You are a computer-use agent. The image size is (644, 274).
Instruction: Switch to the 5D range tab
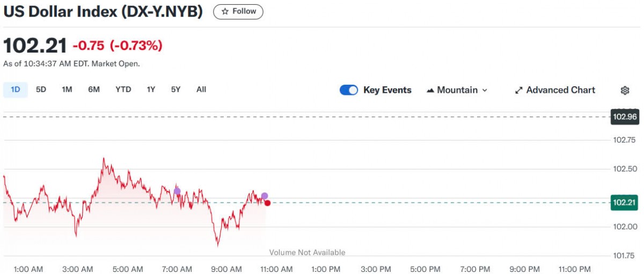point(41,90)
